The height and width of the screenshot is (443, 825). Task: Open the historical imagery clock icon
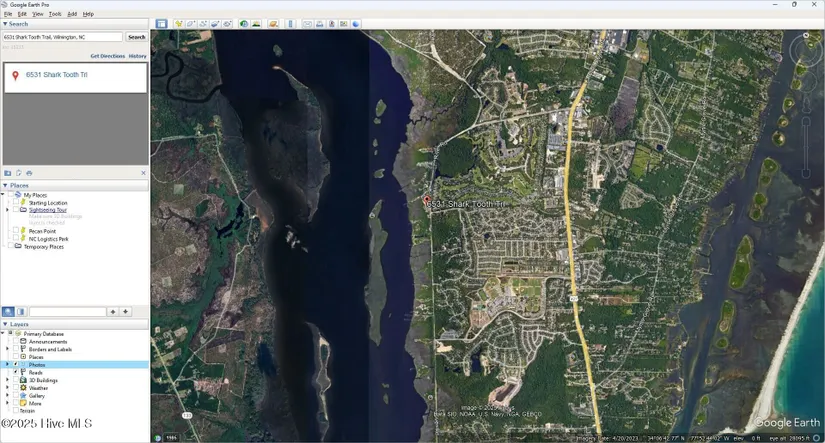coord(243,24)
